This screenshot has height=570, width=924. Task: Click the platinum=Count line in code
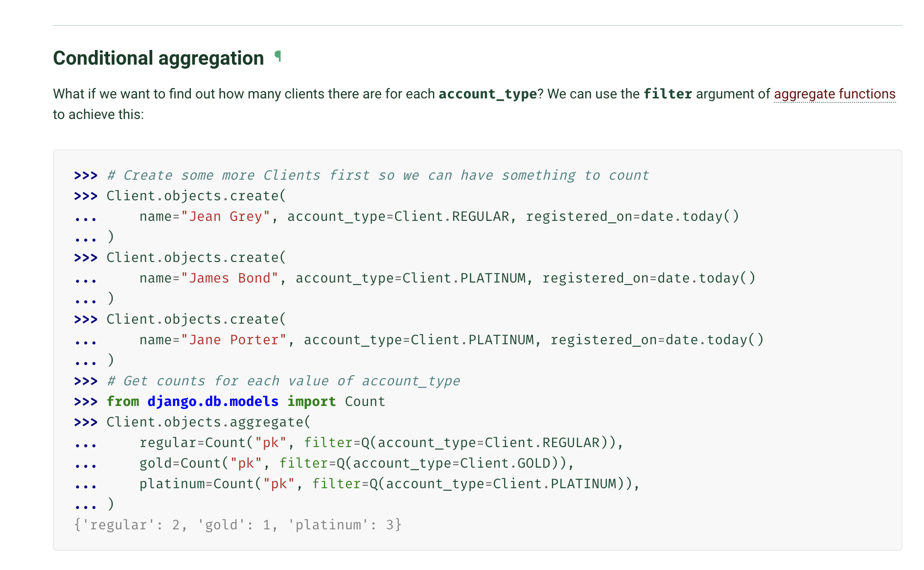389,484
